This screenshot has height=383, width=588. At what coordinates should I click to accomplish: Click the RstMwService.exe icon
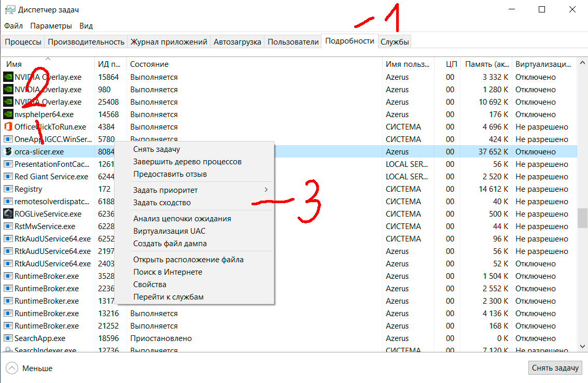point(8,226)
